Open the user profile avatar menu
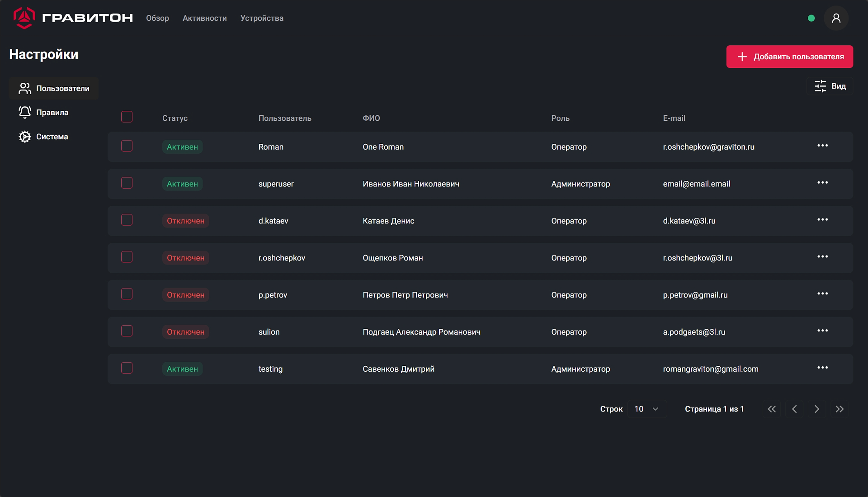This screenshot has height=497, width=868. pos(836,18)
